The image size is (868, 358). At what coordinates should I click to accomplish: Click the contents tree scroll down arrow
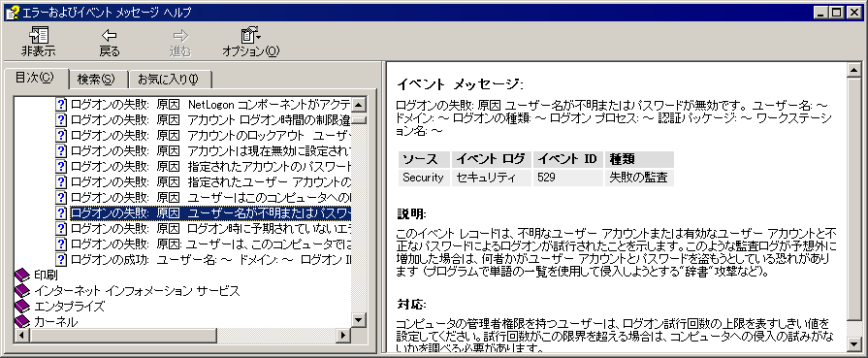(x=359, y=320)
